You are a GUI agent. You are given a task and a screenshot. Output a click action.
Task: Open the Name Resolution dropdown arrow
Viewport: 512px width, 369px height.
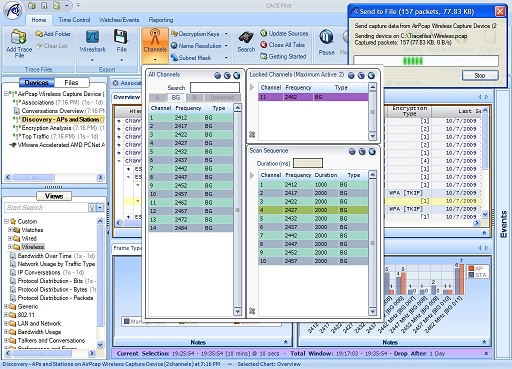coord(226,46)
